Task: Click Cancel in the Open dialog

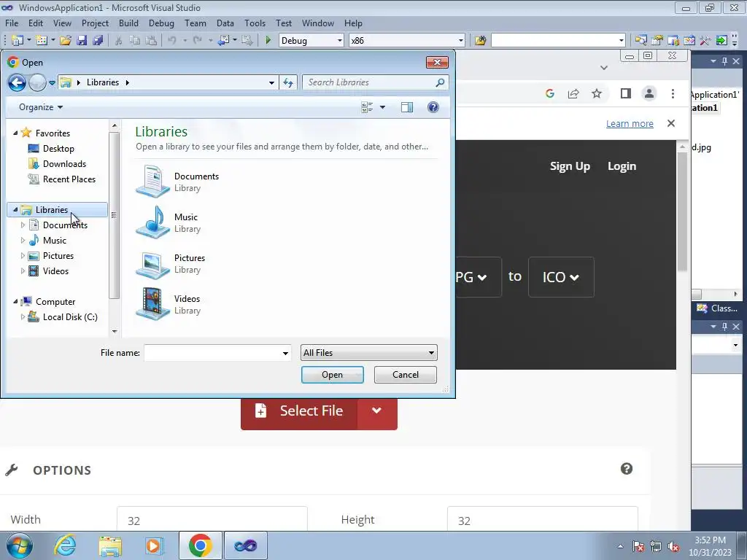Action: (x=406, y=375)
